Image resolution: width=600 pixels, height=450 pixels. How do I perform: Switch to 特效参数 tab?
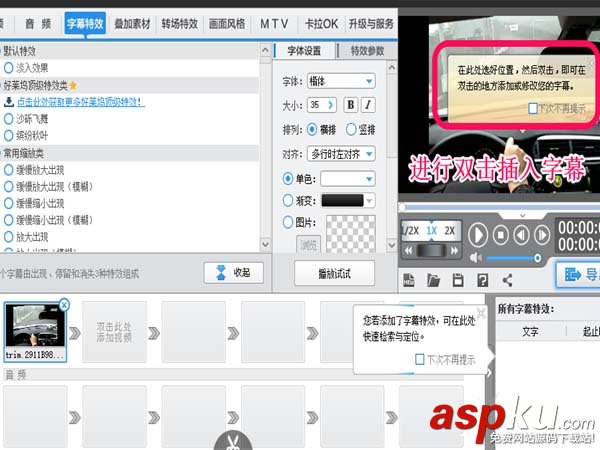tap(367, 51)
